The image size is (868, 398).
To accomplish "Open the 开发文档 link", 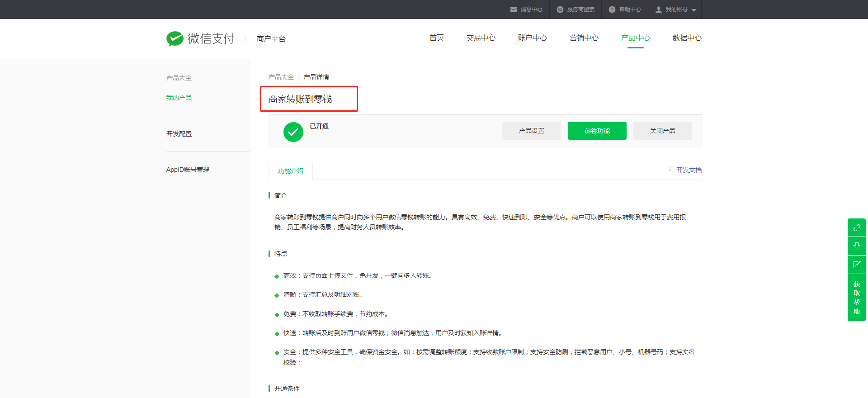I will coord(689,170).
